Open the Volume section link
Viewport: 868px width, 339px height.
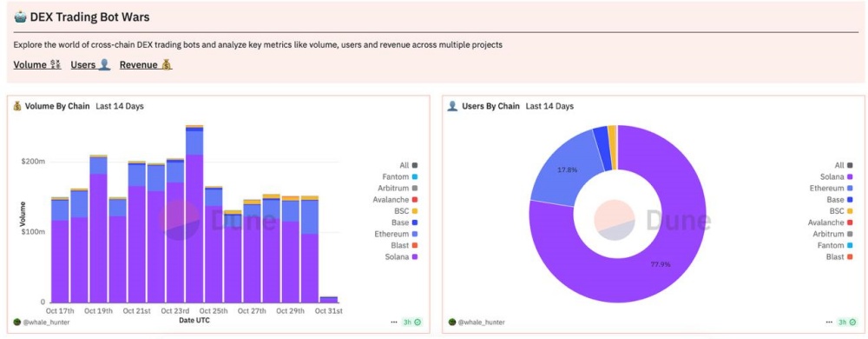click(37, 65)
